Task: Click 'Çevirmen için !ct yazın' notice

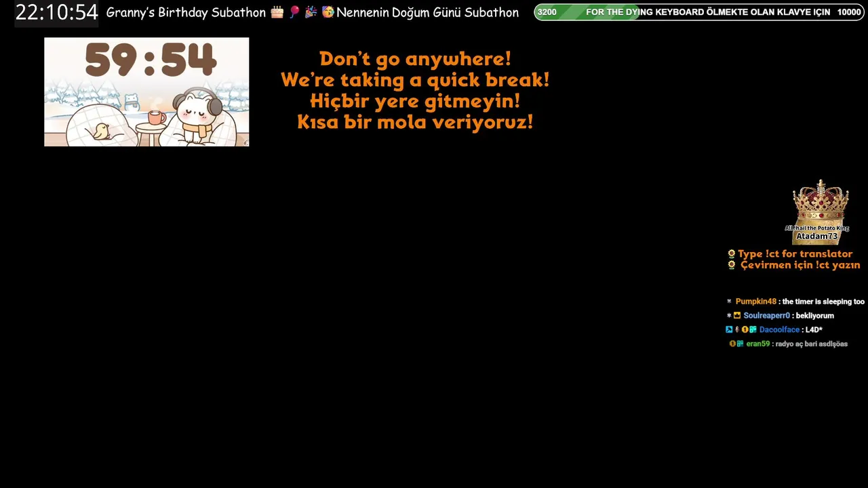Action: 800,265
